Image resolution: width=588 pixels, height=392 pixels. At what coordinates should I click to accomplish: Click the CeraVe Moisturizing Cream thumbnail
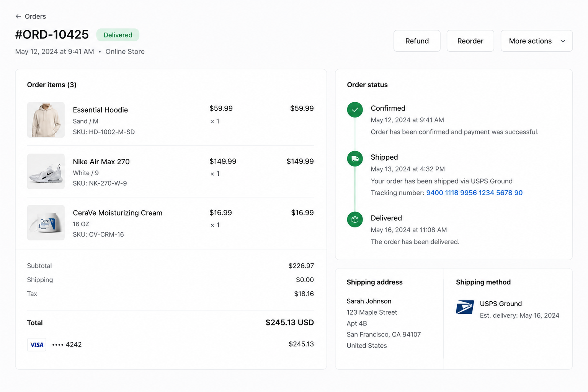pos(46,223)
